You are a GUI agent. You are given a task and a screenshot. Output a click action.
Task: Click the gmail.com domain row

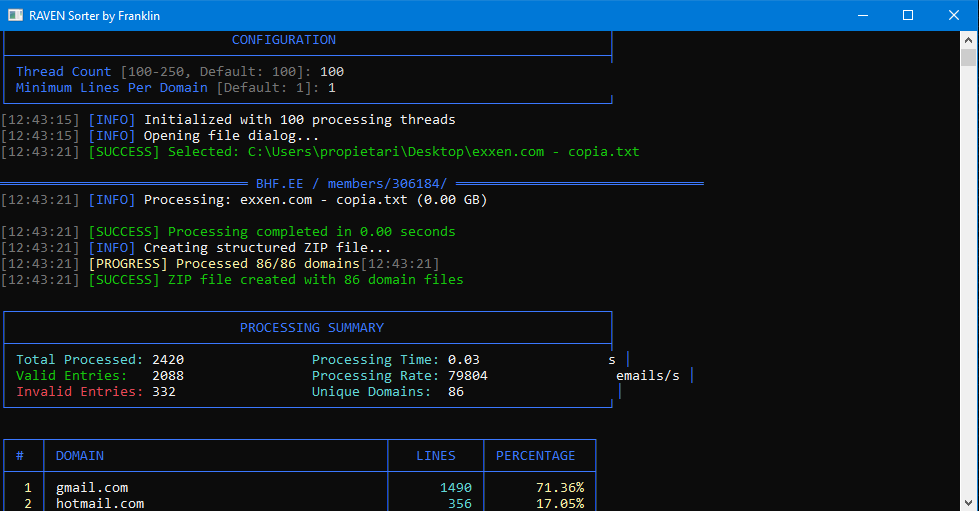(x=300, y=488)
